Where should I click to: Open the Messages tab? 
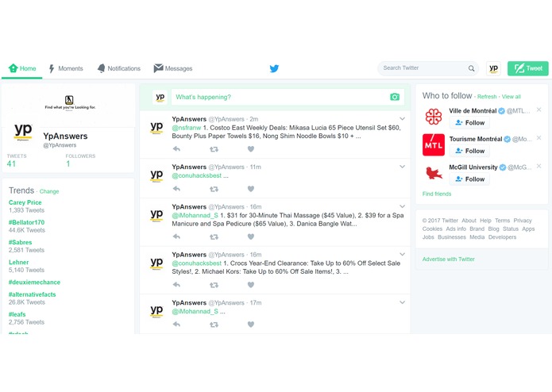pos(173,68)
